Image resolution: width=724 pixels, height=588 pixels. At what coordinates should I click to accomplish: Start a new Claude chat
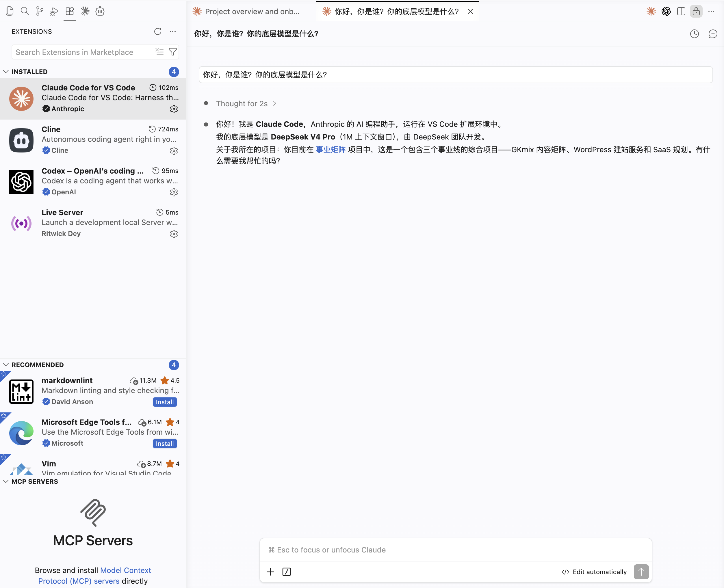(x=713, y=34)
